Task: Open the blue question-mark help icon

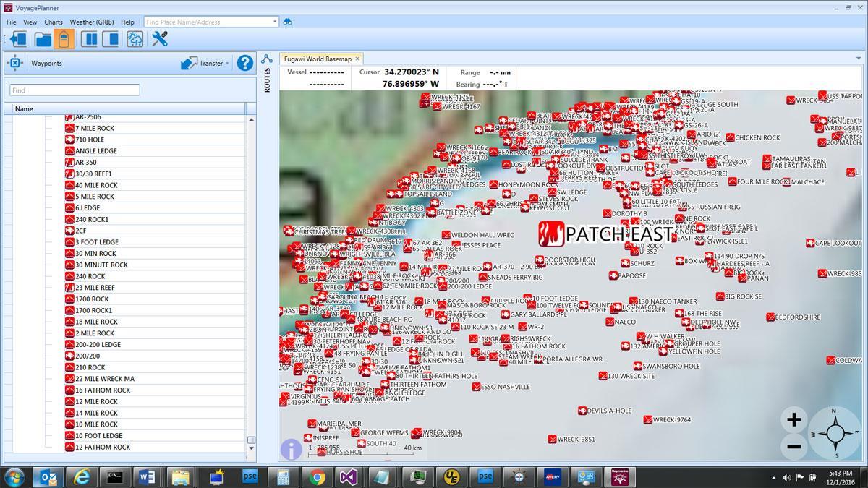Action: point(245,63)
